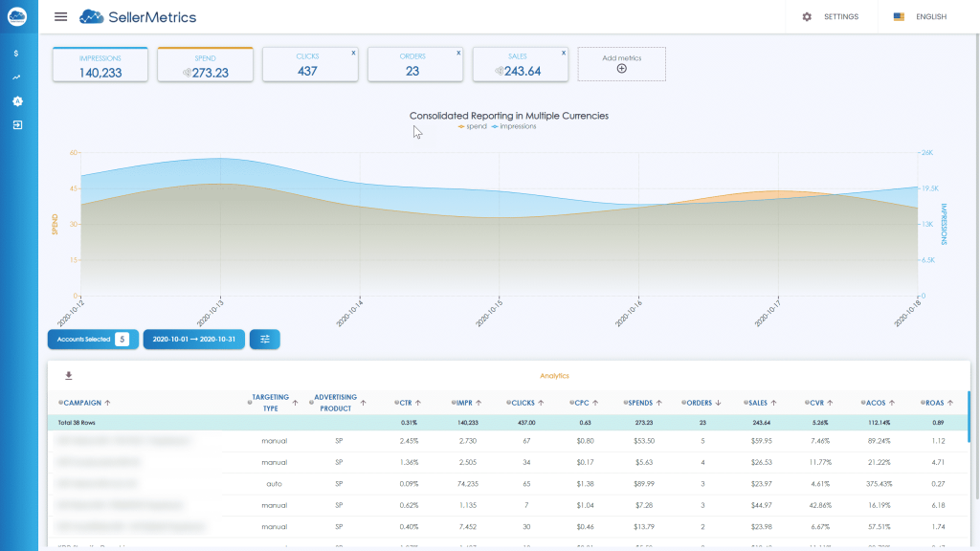Remove the Orders metric card
The width and height of the screenshot is (980, 551).
458,54
